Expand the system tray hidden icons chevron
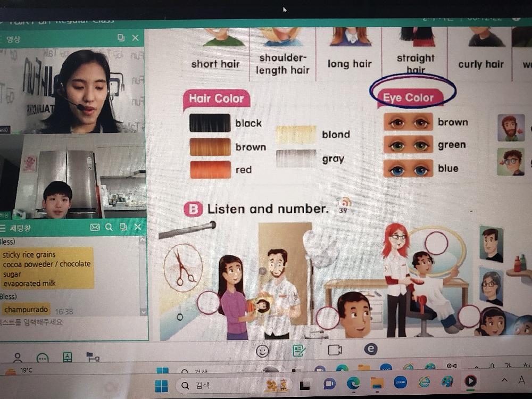Image resolution: width=532 pixels, height=399 pixels. pyautogui.click(x=504, y=380)
